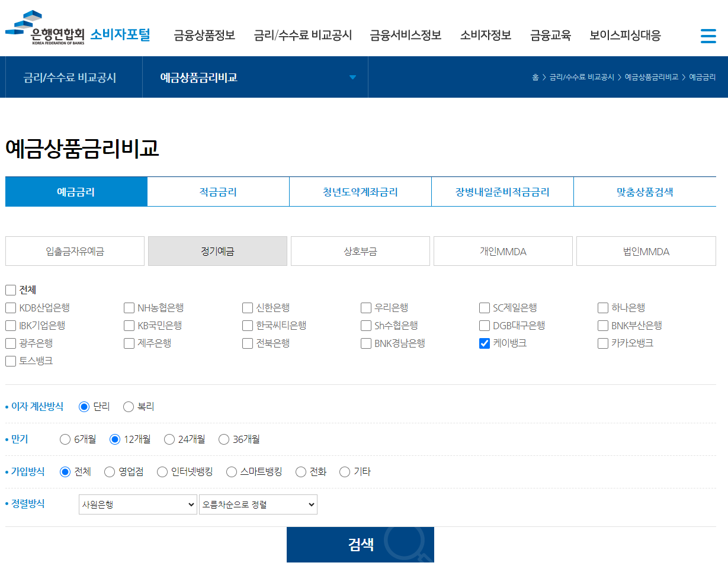This screenshot has width=728, height=569.
Task: Choose the 24개월 maturity option
Action: coord(169,439)
